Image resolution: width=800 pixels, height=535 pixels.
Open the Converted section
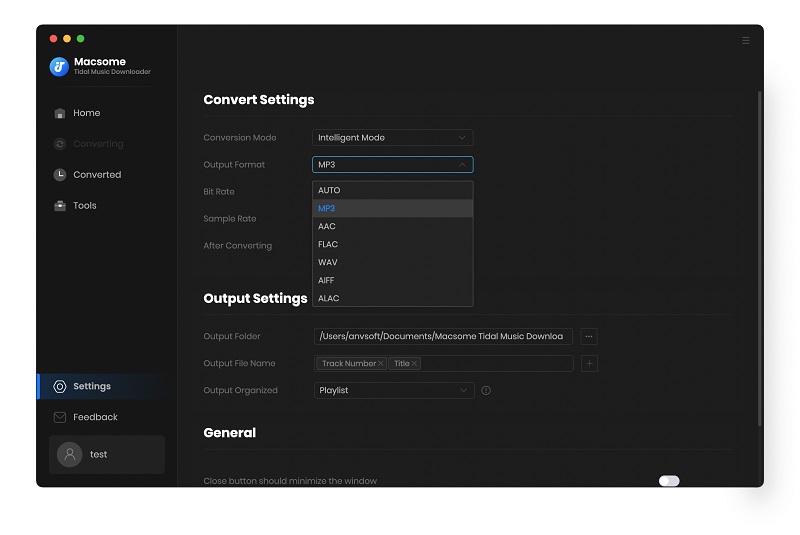tap(97, 175)
